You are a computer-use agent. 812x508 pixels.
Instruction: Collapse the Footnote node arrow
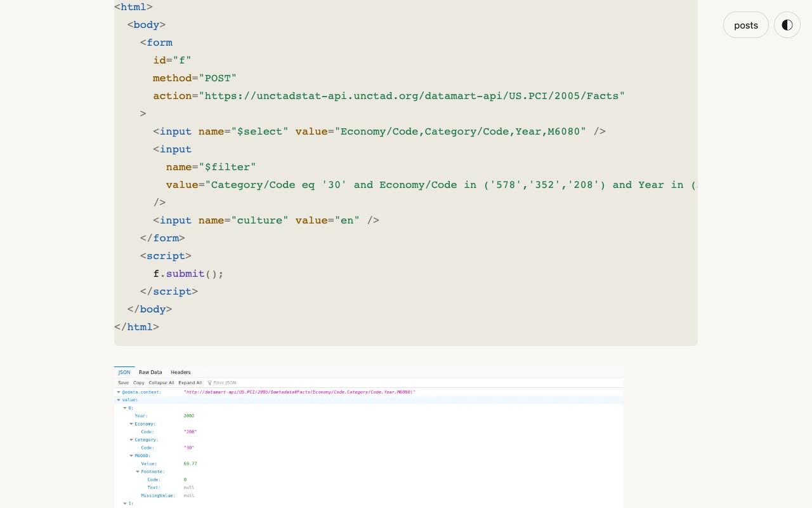(138, 471)
